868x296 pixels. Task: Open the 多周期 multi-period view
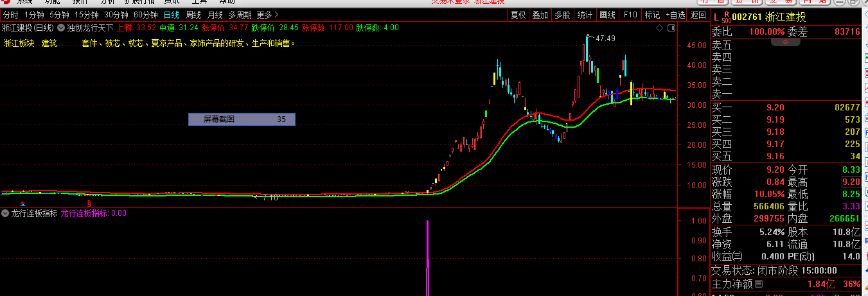click(240, 15)
